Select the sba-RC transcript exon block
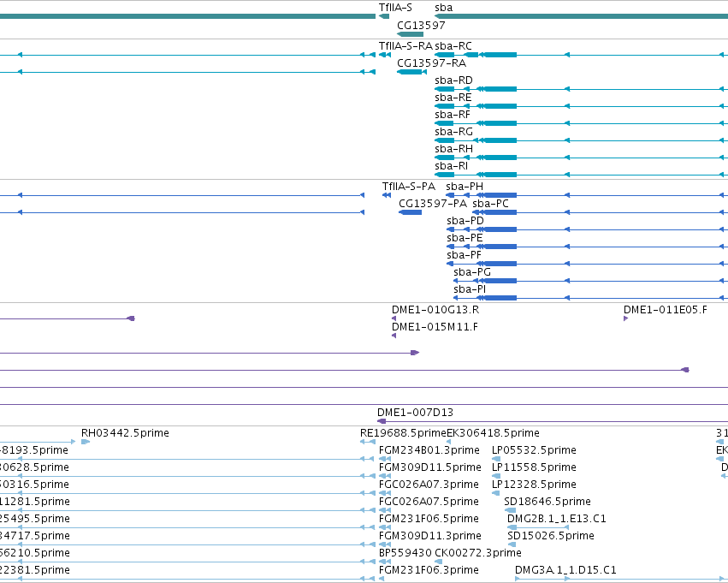The width and height of the screenshot is (728, 583). point(500,55)
